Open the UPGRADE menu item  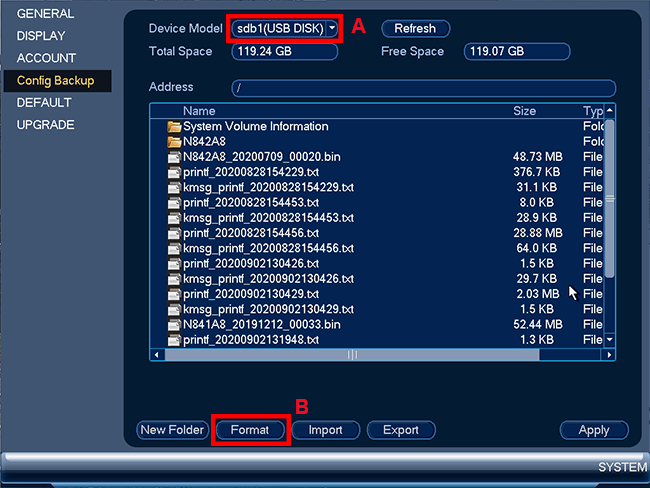pos(46,125)
